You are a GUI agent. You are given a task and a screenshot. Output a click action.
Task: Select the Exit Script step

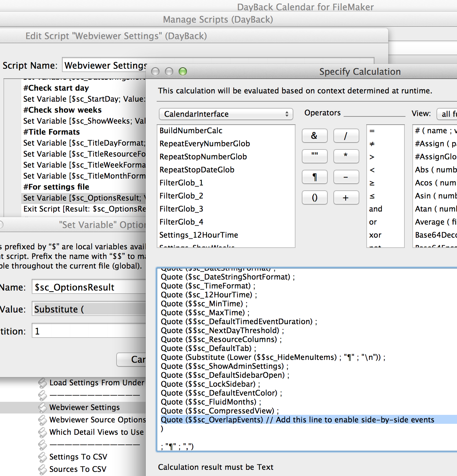pyautogui.click(x=85, y=209)
